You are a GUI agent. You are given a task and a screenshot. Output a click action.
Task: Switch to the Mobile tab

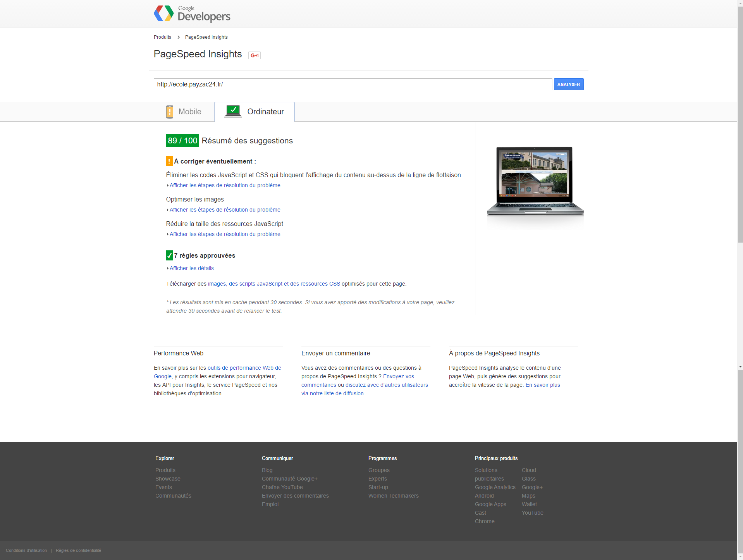[x=184, y=112]
